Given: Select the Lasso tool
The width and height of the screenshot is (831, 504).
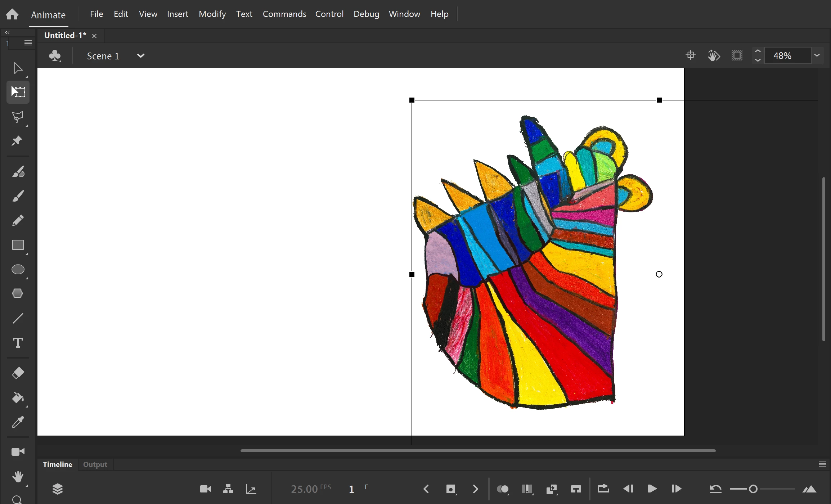Looking at the screenshot, I should tap(18, 117).
